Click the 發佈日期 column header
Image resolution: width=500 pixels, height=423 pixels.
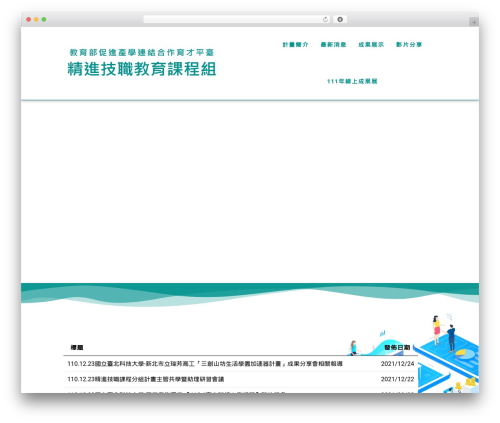coord(397,348)
